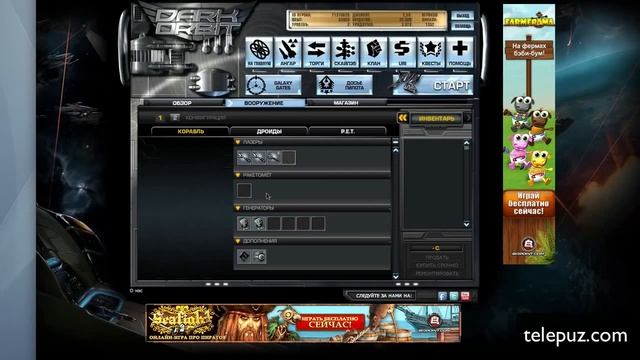This screenshot has width=640, height=360.
Task: Select the КОРАБЛЬ sub-tab
Action: [191, 131]
